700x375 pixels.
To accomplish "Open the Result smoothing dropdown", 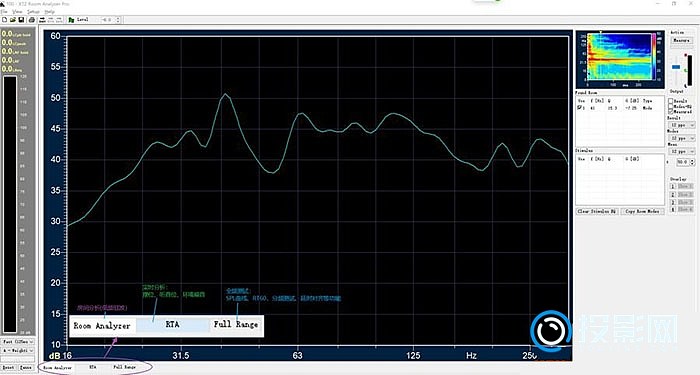I will (681, 125).
